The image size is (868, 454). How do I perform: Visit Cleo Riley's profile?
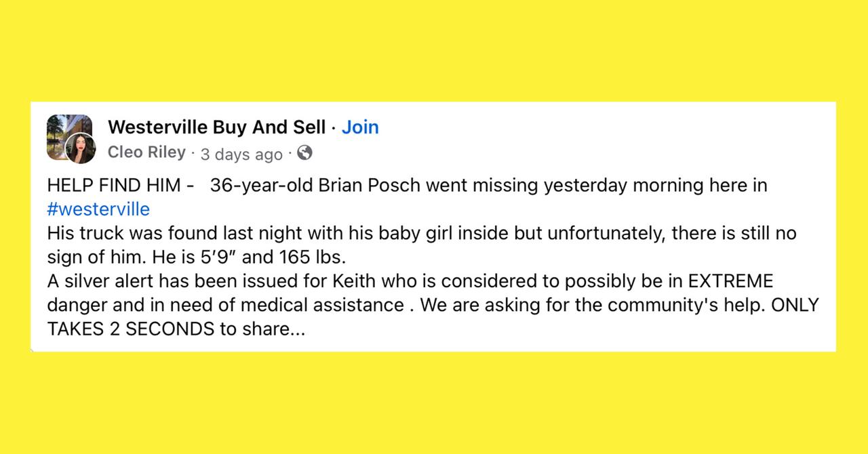pyautogui.click(x=146, y=152)
